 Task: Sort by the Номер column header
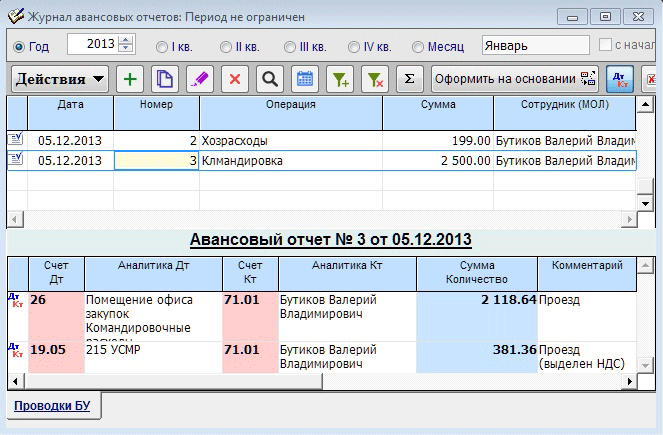click(x=156, y=112)
